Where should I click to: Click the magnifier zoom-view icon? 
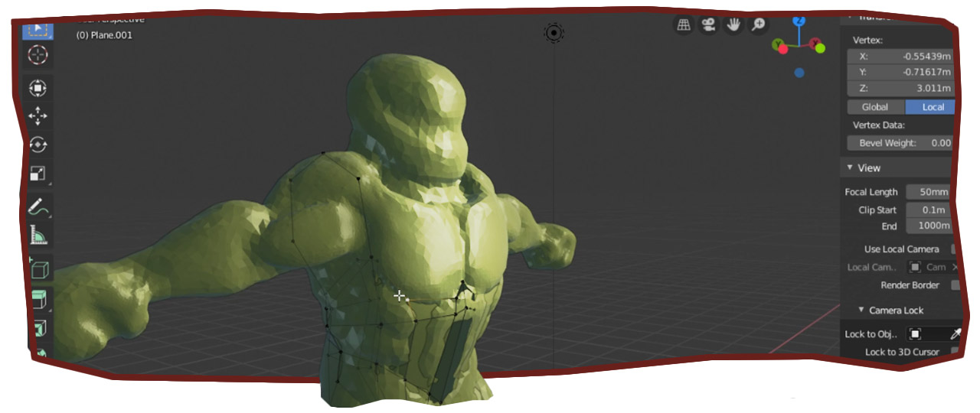(757, 24)
